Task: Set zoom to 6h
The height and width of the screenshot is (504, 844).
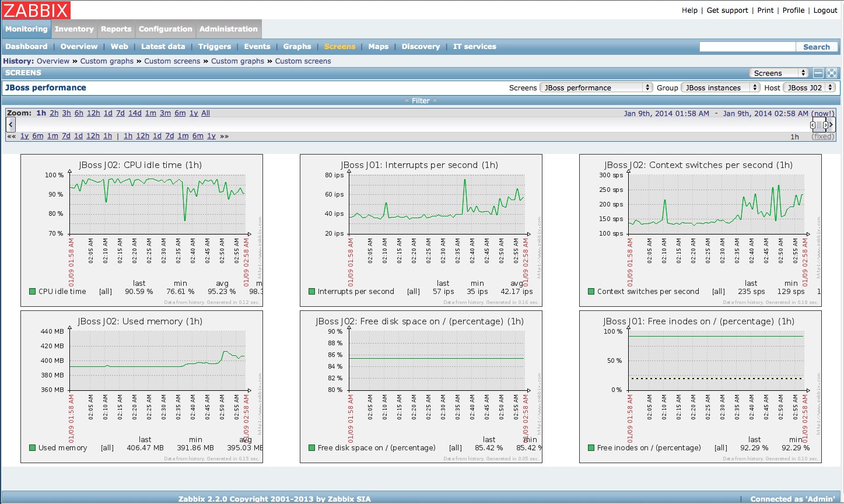Action: (79, 113)
